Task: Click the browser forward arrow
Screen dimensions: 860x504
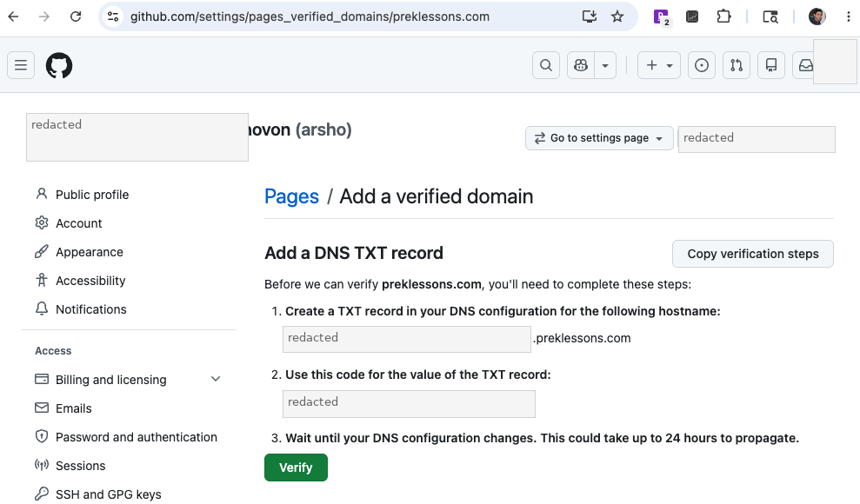Action: pyautogui.click(x=44, y=17)
